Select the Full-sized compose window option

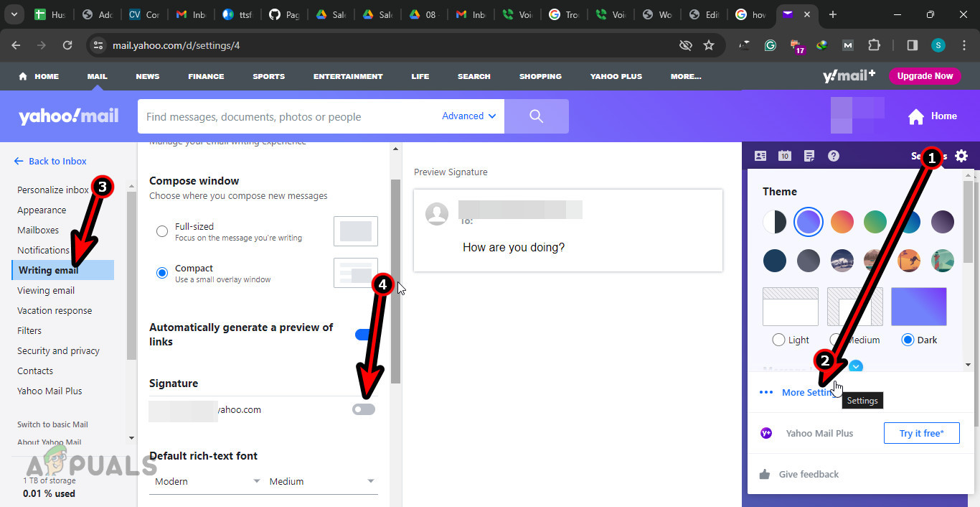click(161, 231)
